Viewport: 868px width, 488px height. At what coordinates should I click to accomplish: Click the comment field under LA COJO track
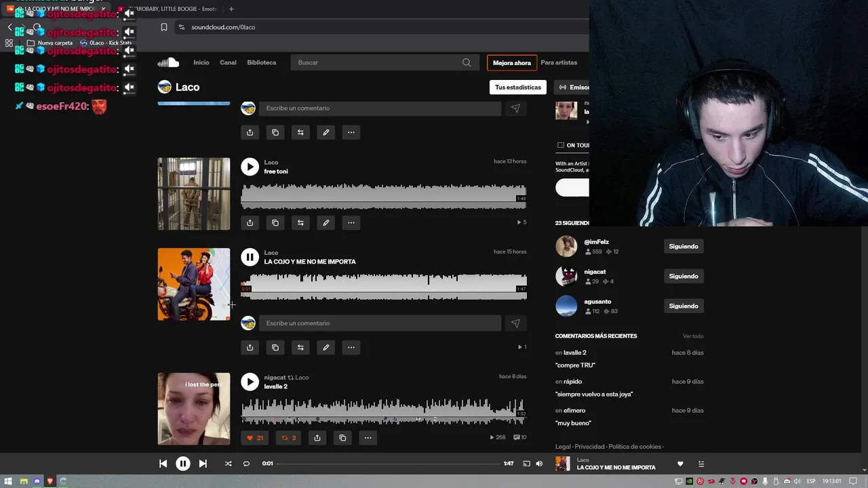[380, 323]
